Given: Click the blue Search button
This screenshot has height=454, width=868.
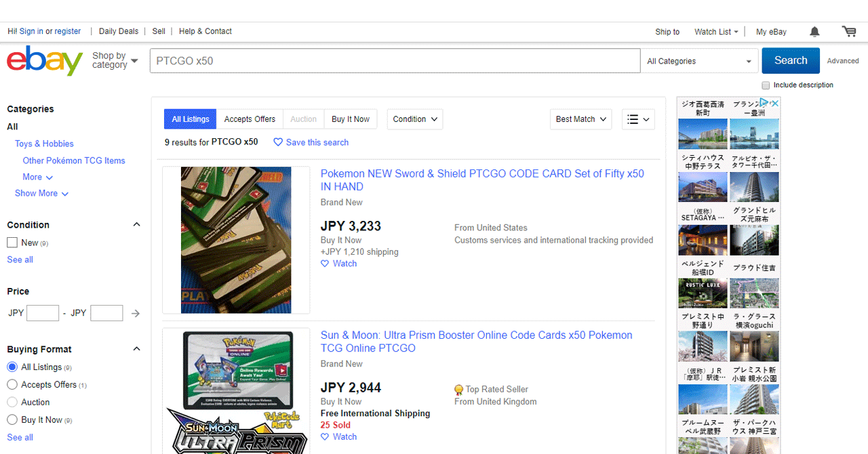Looking at the screenshot, I should [x=791, y=60].
